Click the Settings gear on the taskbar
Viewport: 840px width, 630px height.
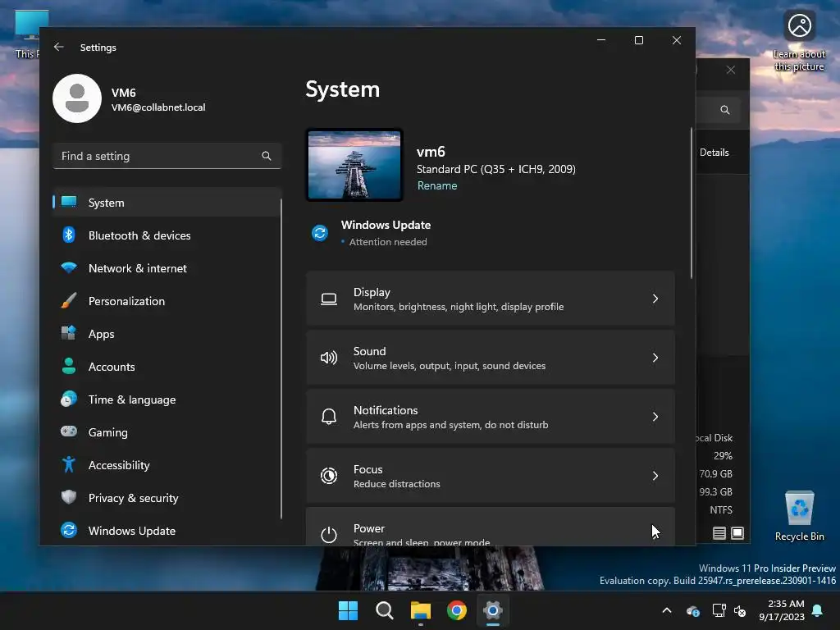point(493,610)
